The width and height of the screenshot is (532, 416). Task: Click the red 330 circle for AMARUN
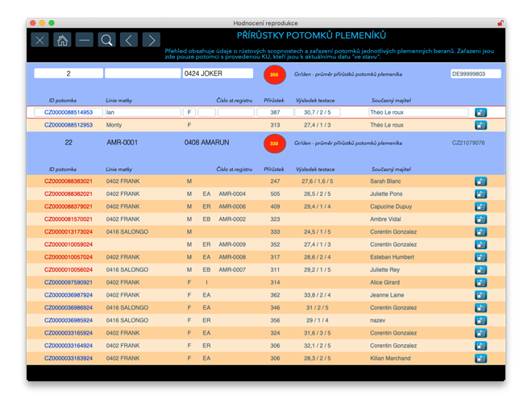(x=274, y=143)
